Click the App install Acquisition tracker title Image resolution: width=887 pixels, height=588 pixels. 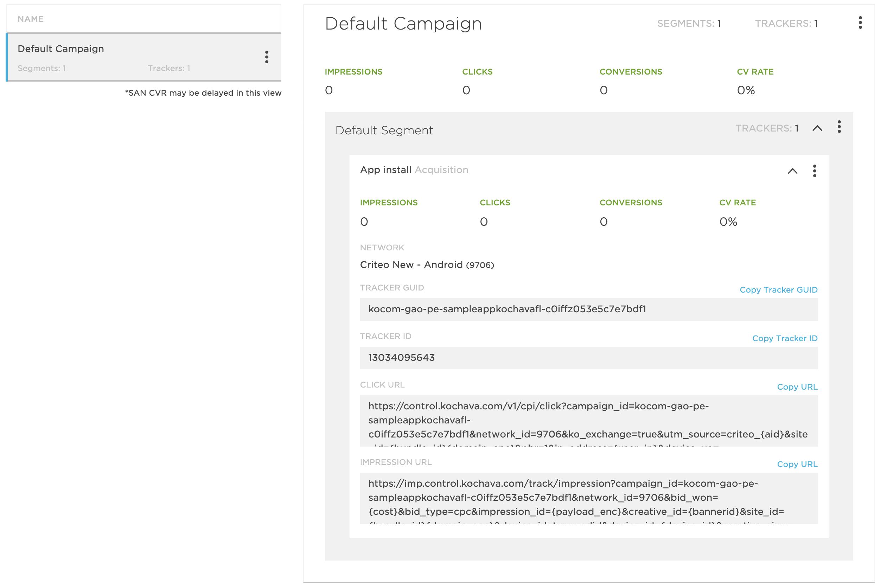coord(414,170)
